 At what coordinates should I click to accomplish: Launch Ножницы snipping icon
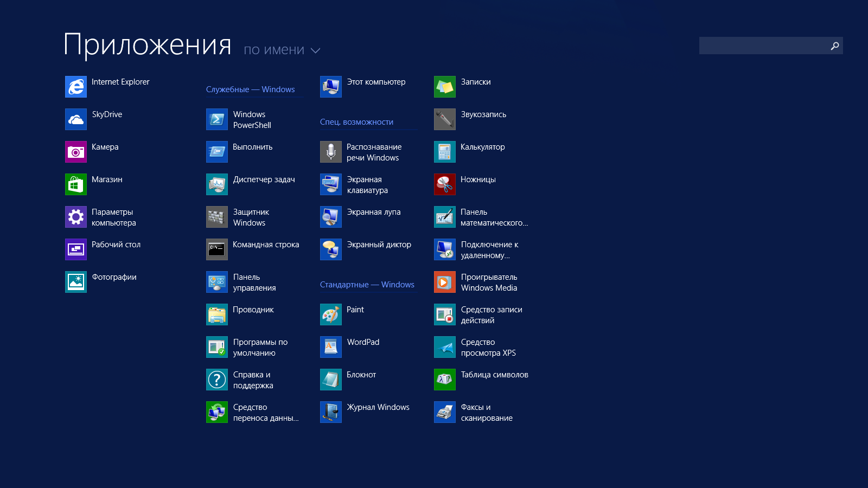(445, 184)
